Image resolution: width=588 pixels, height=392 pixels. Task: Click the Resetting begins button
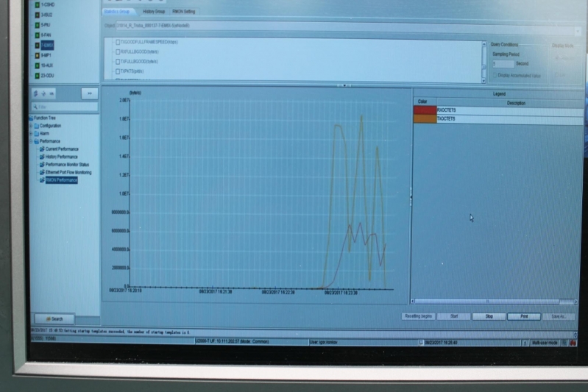(x=418, y=316)
